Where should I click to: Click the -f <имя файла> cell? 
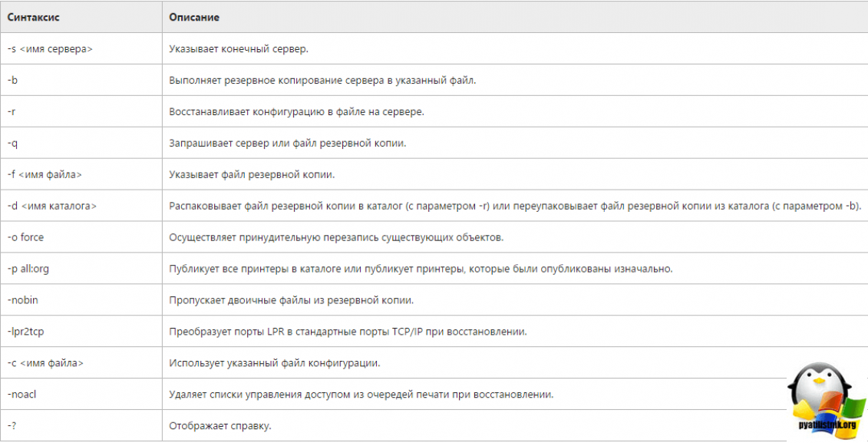pyautogui.click(x=44, y=174)
